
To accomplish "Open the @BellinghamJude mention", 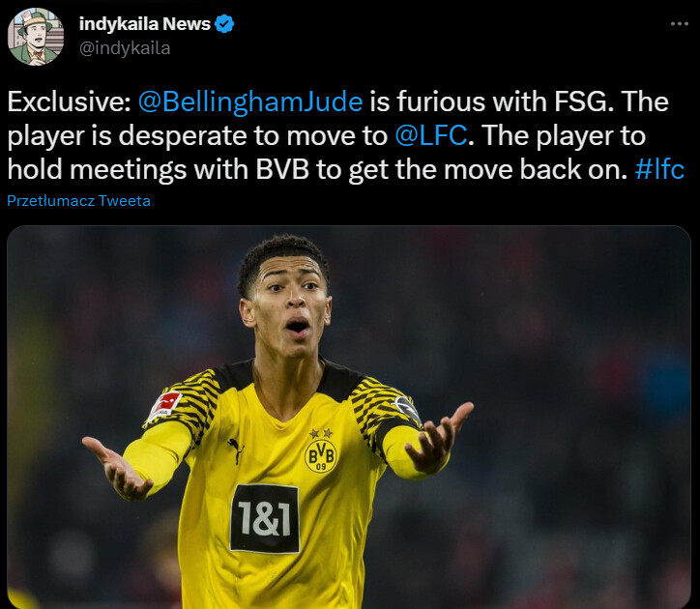I will 250,101.
